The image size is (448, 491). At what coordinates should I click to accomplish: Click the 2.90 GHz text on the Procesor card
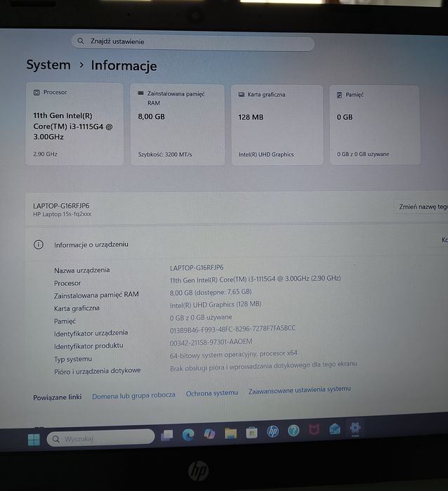click(x=45, y=154)
